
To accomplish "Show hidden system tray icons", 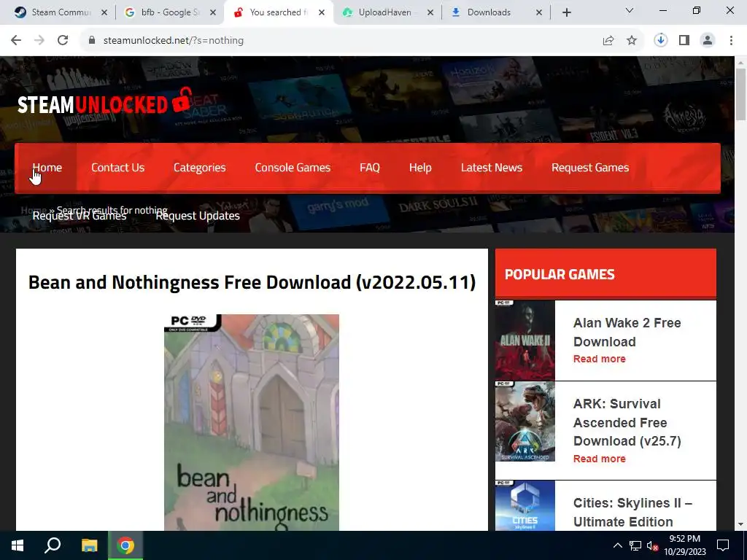I will click(x=617, y=545).
